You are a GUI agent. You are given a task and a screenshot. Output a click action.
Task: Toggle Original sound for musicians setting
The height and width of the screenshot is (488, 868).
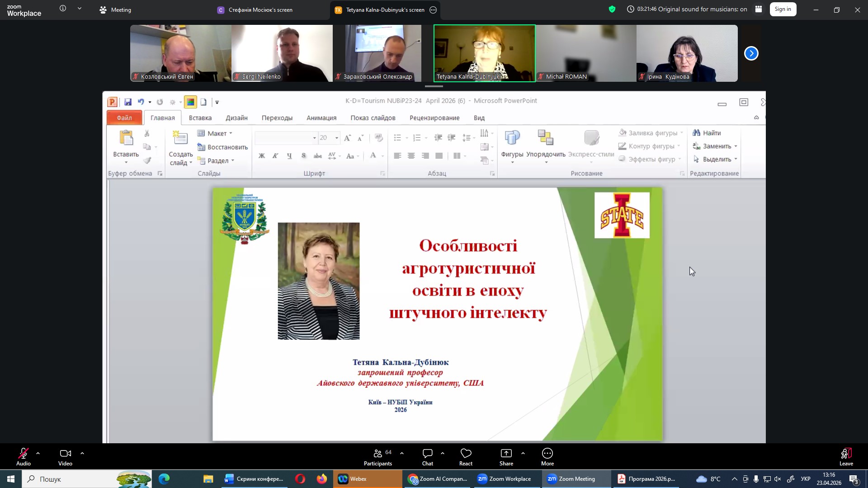pyautogui.click(x=702, y=9)
